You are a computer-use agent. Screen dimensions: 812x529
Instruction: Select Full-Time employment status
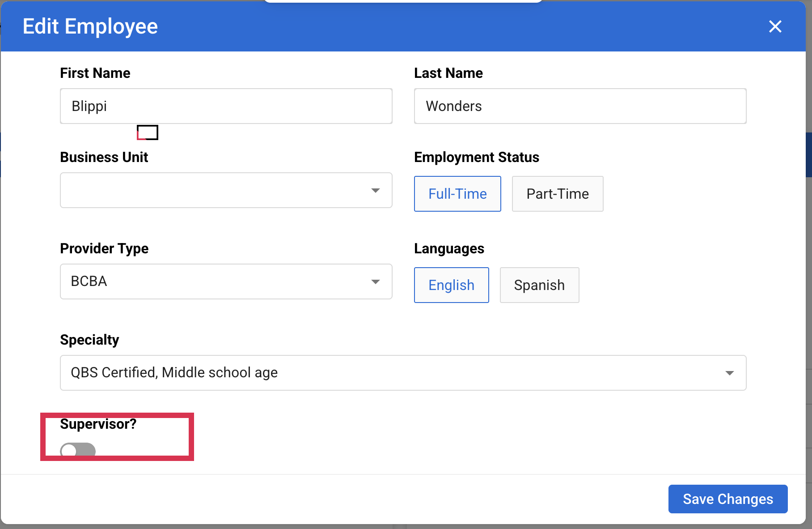pyautogui.click(x=457, y=194)
